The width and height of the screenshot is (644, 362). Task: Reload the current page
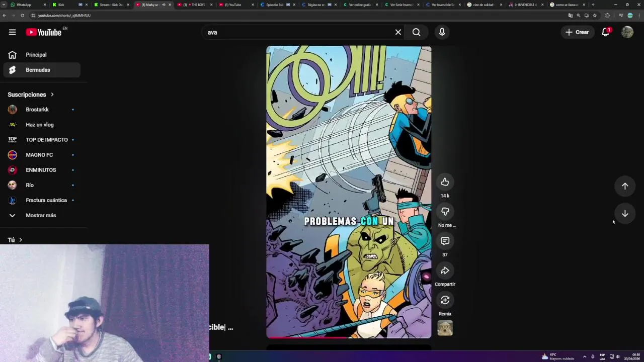coord(23,16)
